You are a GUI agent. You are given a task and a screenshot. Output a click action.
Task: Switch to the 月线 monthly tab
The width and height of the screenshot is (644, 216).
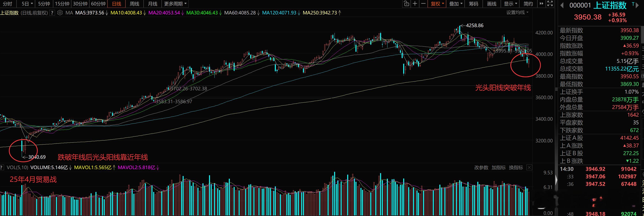tap(152, 4)
